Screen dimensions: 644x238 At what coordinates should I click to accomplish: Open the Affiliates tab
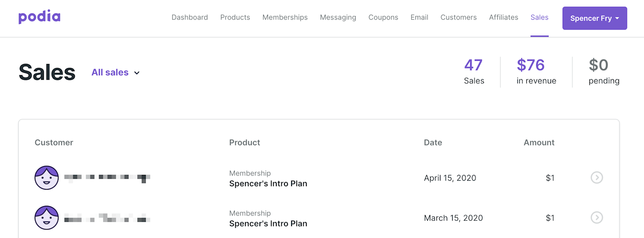click(x=503, y=17)
